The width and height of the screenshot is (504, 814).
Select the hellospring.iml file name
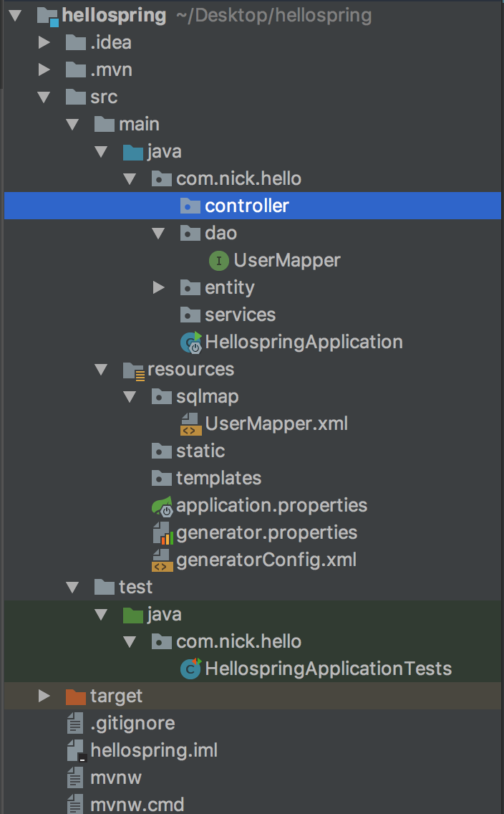pyautogui.click(x=154, y=751)
